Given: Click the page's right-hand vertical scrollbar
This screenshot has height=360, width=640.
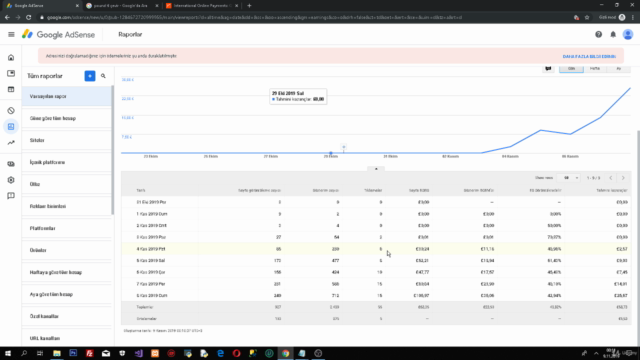Looking at the screenshot, I should click(x=638, y=237).
